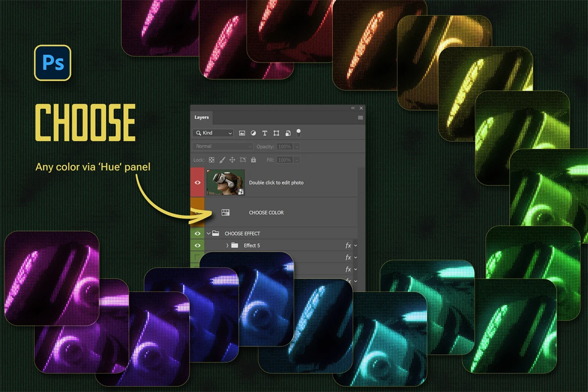The width and height of the screenshot is (588, 392).
Task: Filter for adjustment layers icon
Action: point(253,133)
